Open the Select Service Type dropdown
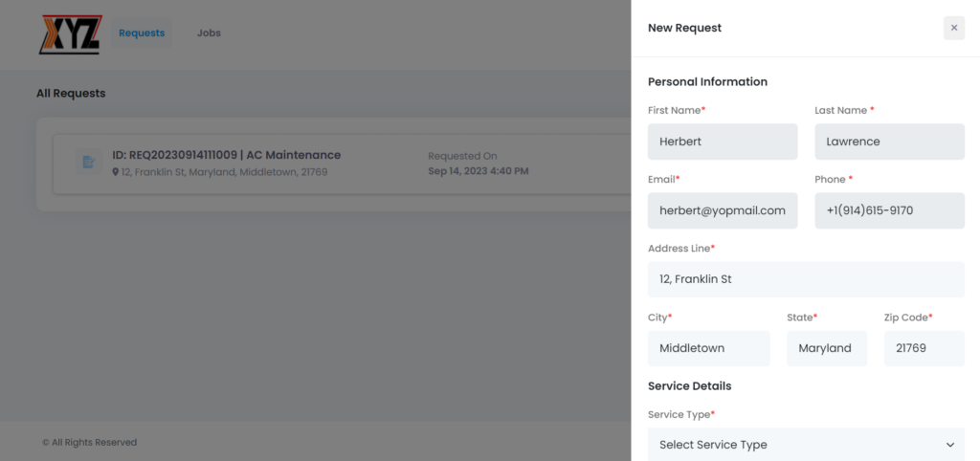The height and width of the screenshot is (461, 980). [x=806, y=444]
